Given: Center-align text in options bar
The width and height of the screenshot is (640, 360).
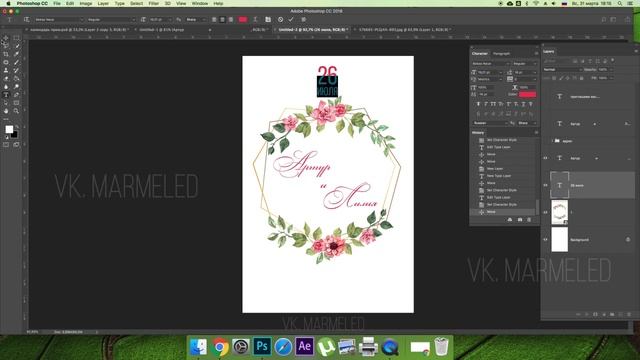Looking at the screenshot, I should pos(222,19).
